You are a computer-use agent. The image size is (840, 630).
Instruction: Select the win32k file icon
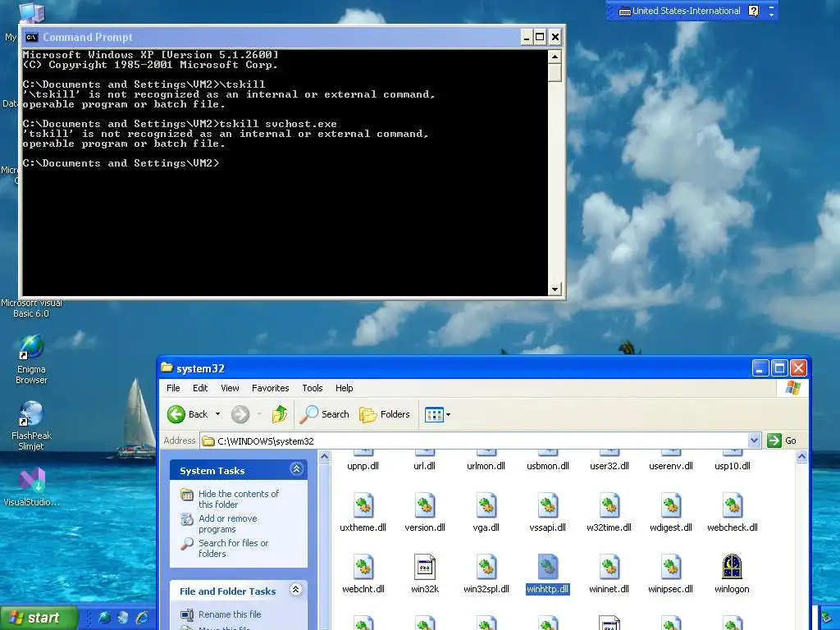click(x=425, y=567)
